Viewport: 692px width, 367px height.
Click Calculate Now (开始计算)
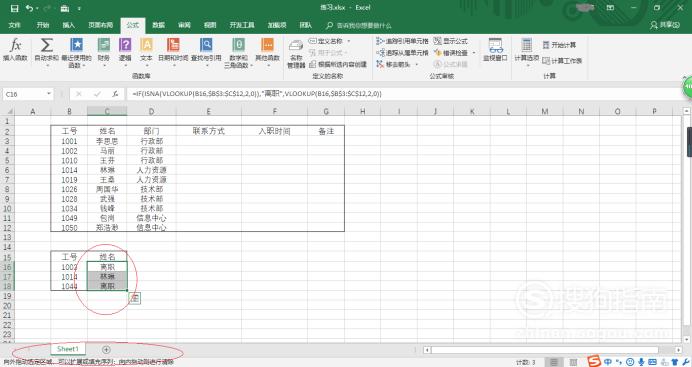pos(559,45)
